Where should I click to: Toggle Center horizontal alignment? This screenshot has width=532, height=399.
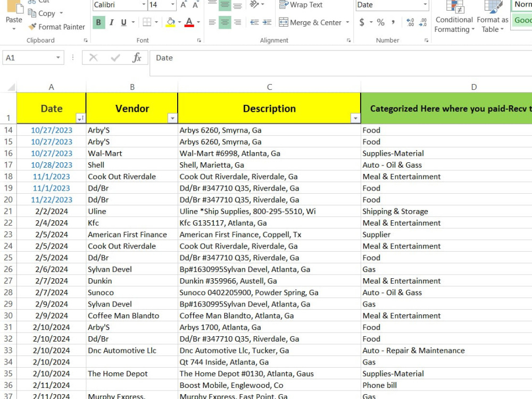pos(225,22)
